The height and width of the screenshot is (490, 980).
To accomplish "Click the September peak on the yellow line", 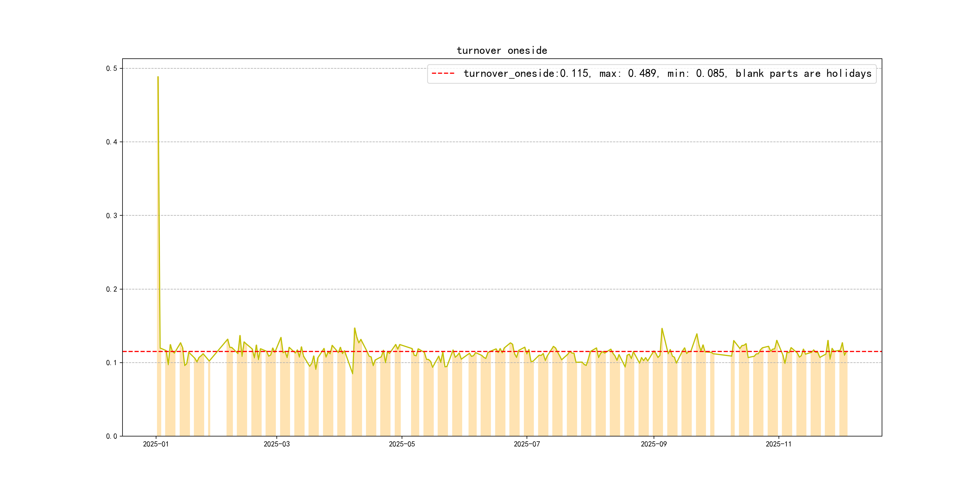I will (662, 329).
